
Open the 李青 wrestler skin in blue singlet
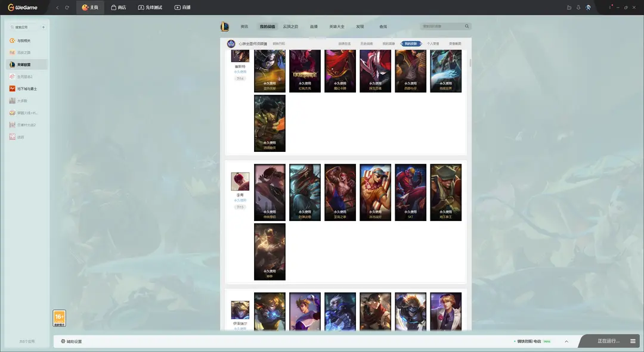[x=340, y=192]
